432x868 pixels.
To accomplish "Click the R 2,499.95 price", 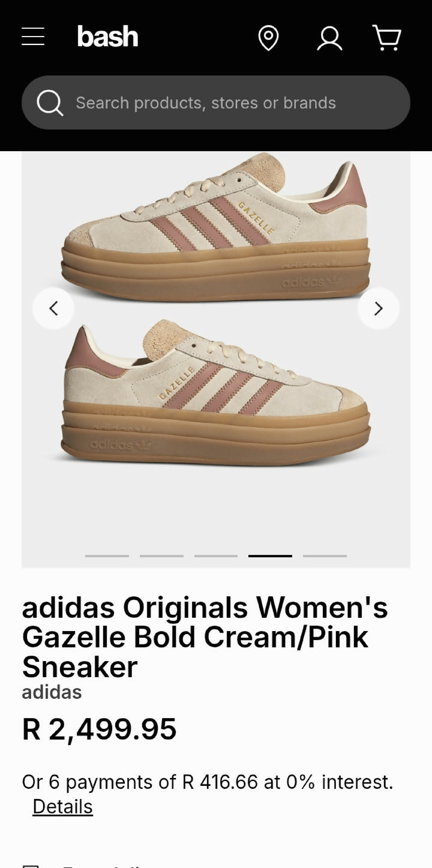I will click(x=100, y=729).
